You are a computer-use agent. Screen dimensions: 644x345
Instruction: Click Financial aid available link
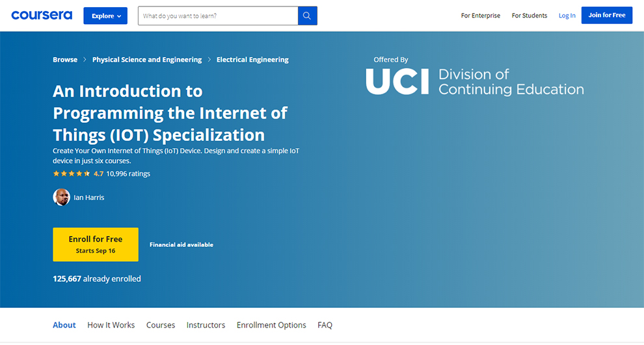pos(181,244)
